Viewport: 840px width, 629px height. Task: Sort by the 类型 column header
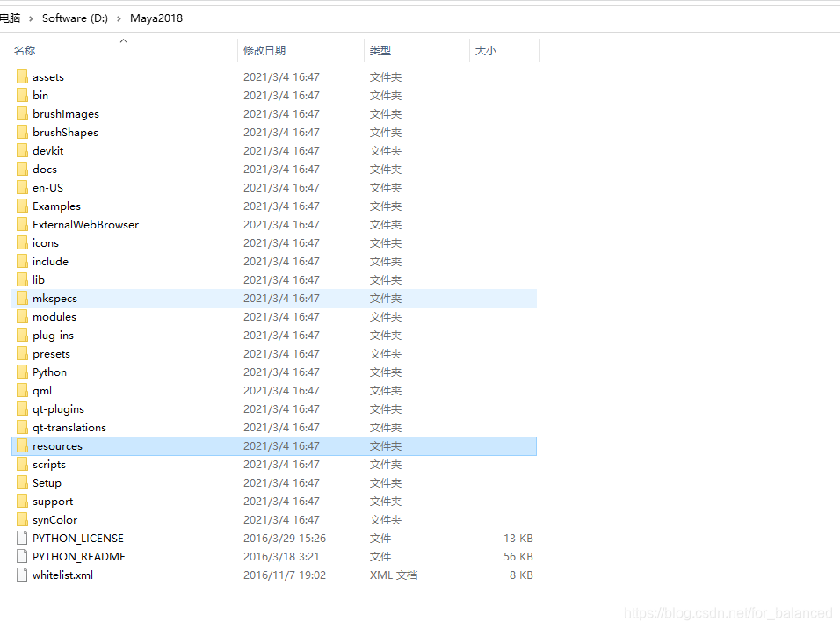click(380, 50)
